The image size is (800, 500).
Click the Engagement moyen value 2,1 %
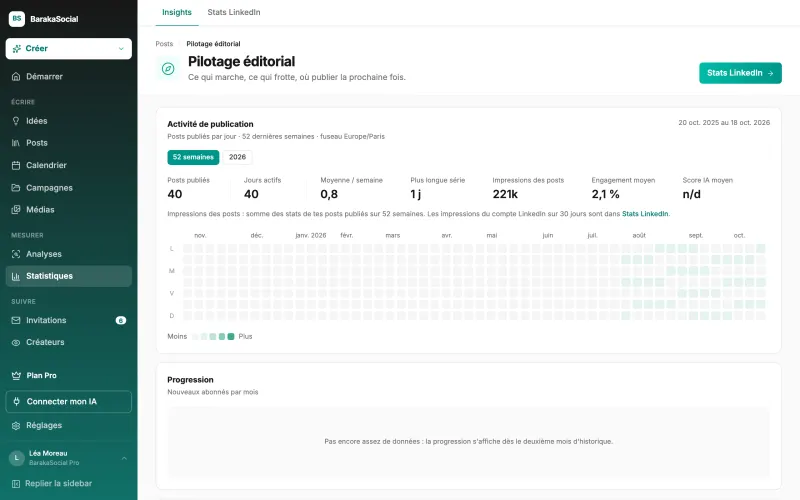pyautogui.click(x=605, y=194)
